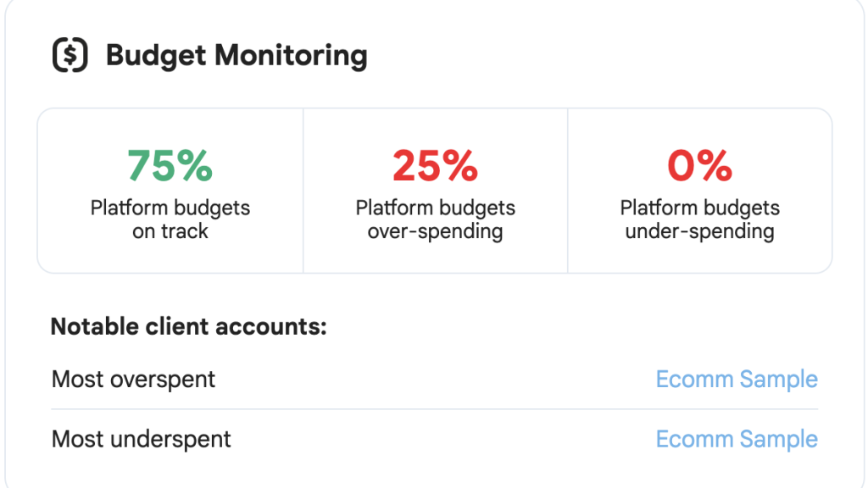This screenshot has width=868, height=488.
Task: Click the Notable client accounts heading
Action: [189, 326]
